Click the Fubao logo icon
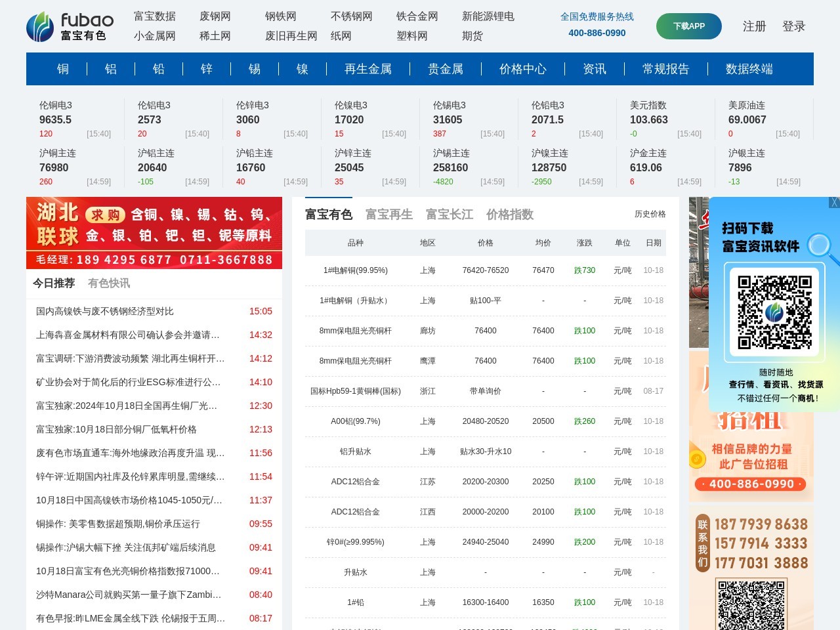This screenshot has width=840, height=630. pyautogui.click(x=40, y=27)
